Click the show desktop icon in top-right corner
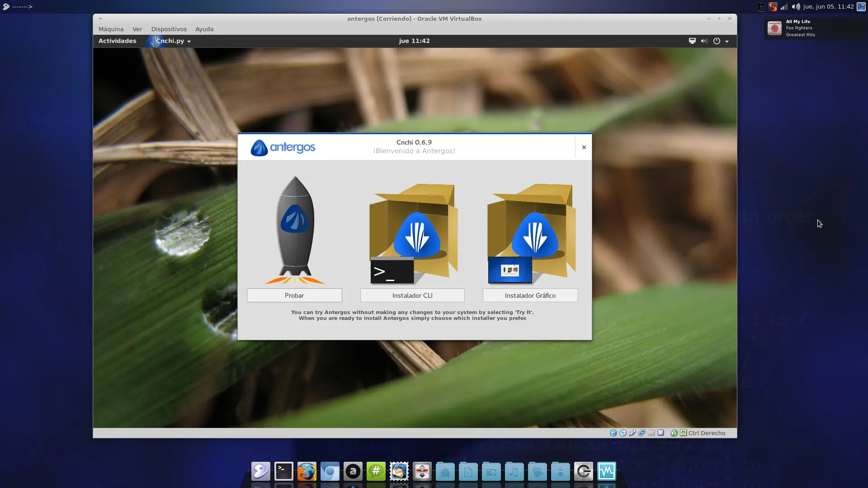 pos(861,7)
